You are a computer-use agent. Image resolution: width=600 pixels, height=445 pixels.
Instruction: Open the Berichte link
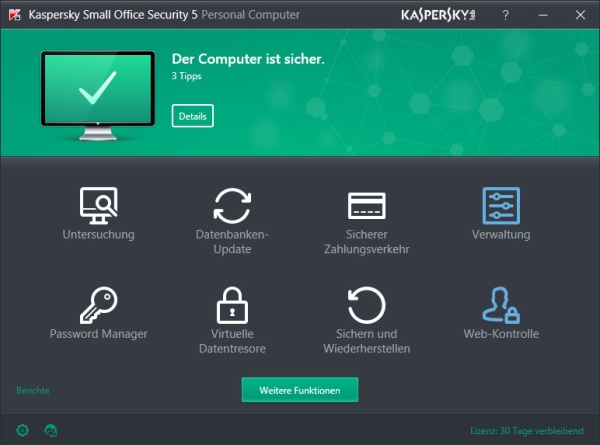click(x=33, y=390)
